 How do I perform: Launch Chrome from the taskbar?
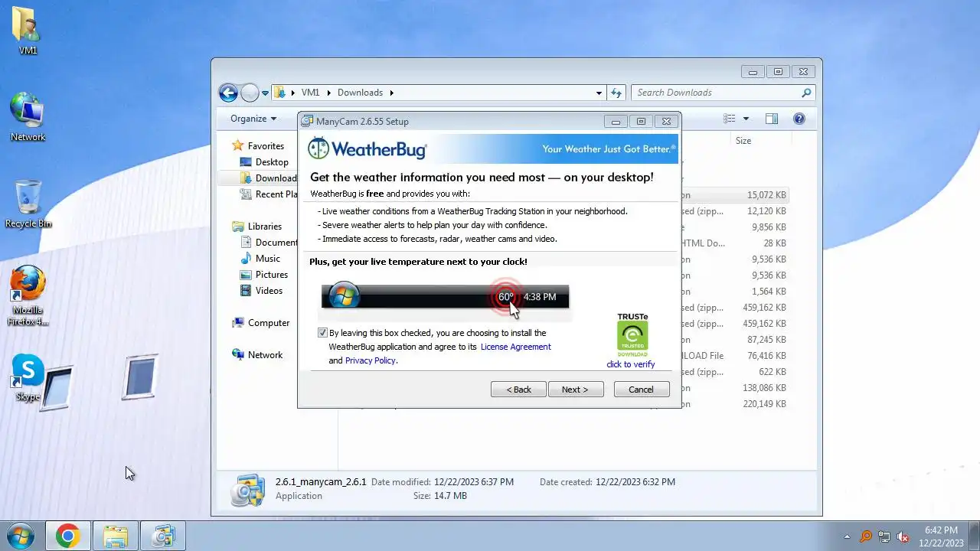(67, 536)
